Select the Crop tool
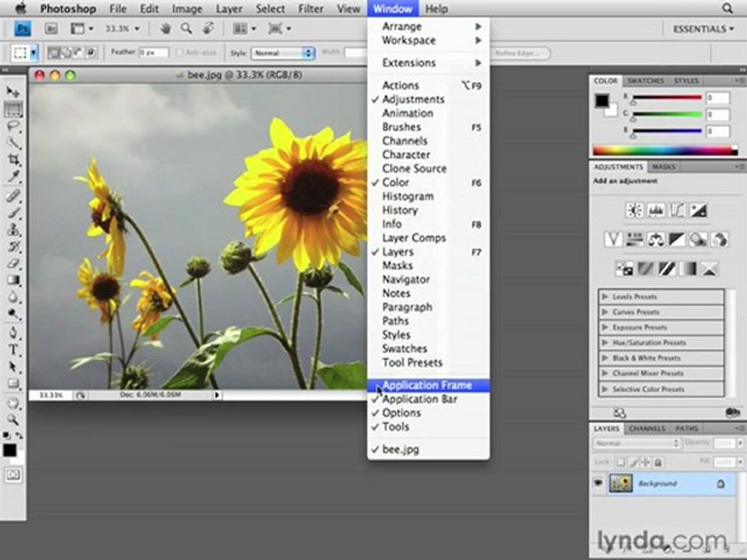Screen dimensions: 747x560 tap(13, 159)
